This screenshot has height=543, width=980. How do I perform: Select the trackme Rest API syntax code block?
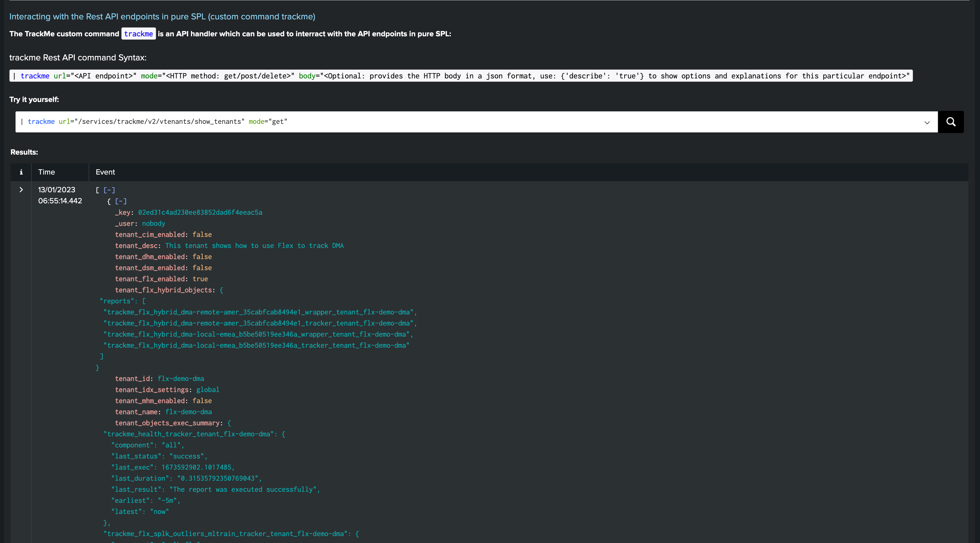(x=461, y=76)
